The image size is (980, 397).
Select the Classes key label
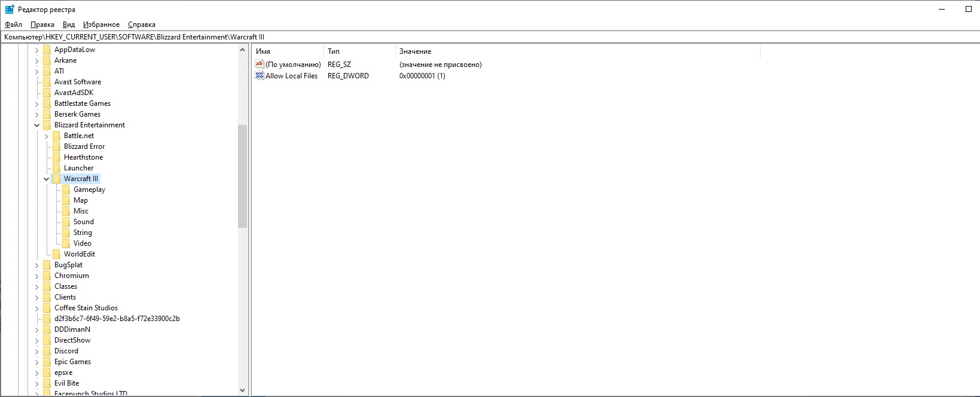(x=66, y=286)
